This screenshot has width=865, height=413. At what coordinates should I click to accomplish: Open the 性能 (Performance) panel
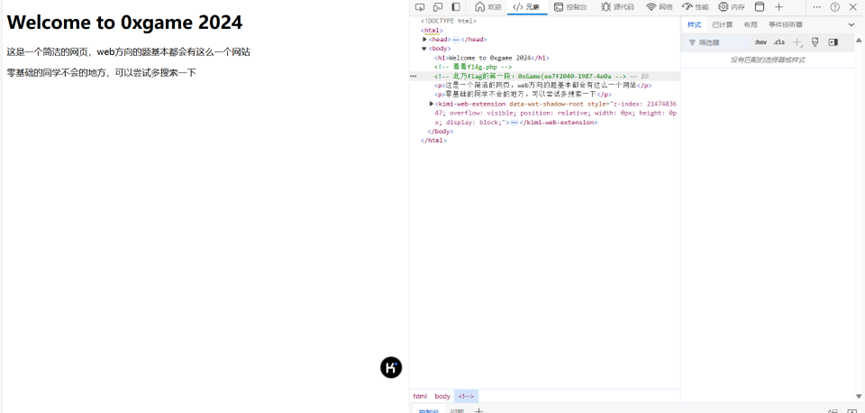[x=695, y=7]
